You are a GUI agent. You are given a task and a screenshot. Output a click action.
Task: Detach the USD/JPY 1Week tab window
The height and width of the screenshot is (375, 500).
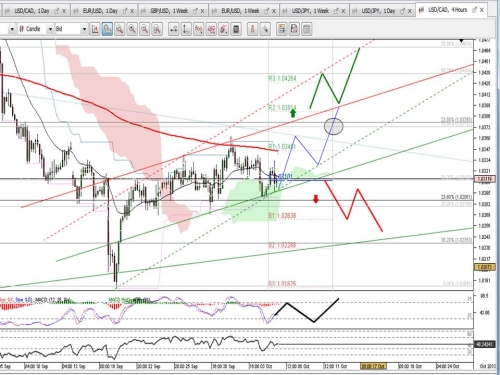tap(336, 11)
